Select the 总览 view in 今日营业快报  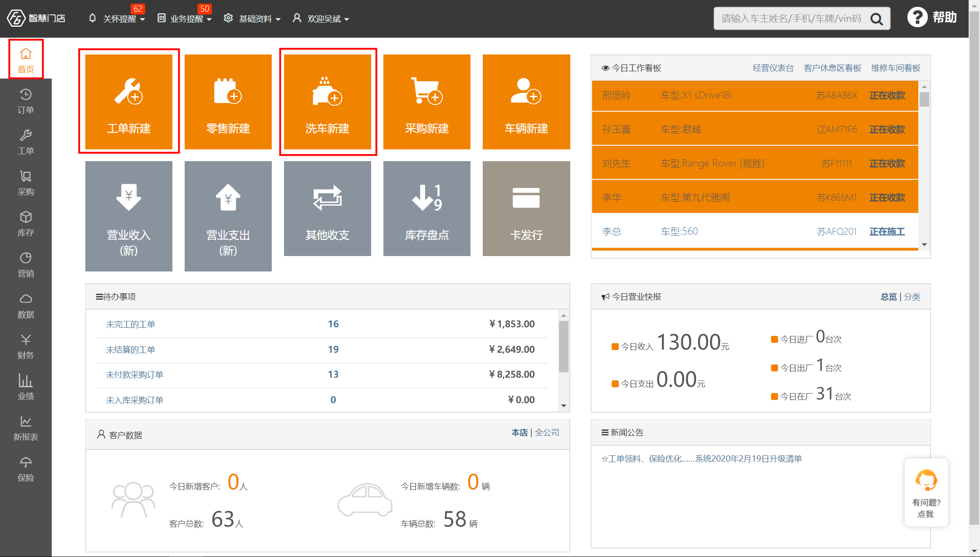[x=889, y=297]
